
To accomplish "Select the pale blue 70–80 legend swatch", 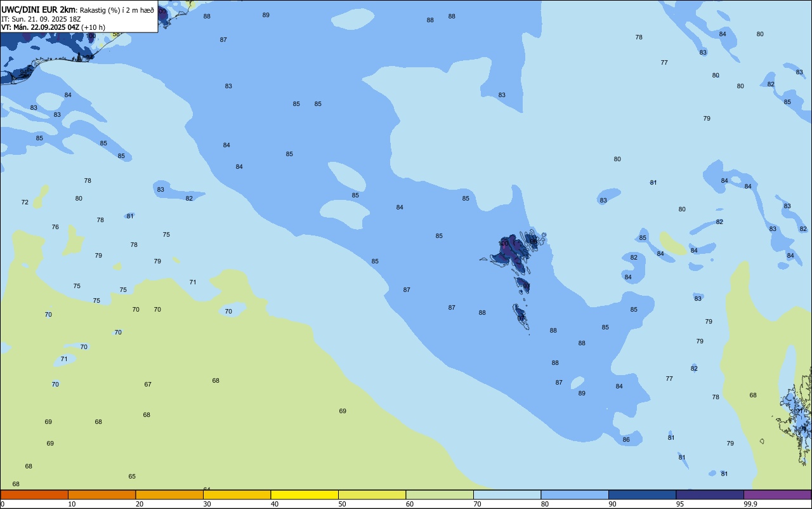I will 507,494.
